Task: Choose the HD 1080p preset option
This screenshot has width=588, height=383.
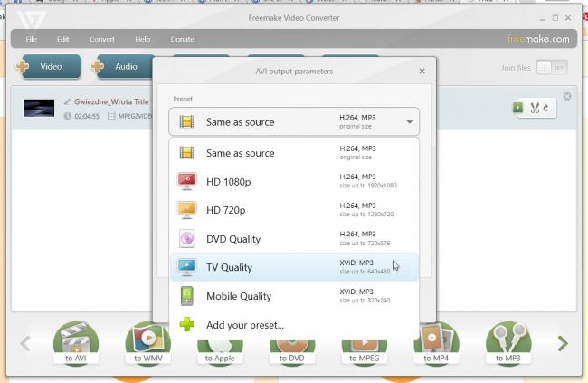Action: click(x=294, y=181)
